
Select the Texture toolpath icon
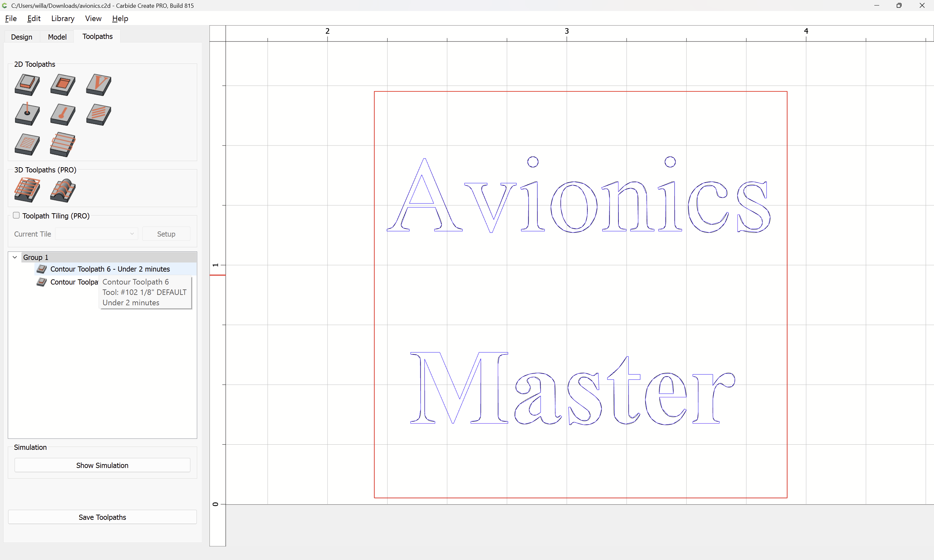99,114
